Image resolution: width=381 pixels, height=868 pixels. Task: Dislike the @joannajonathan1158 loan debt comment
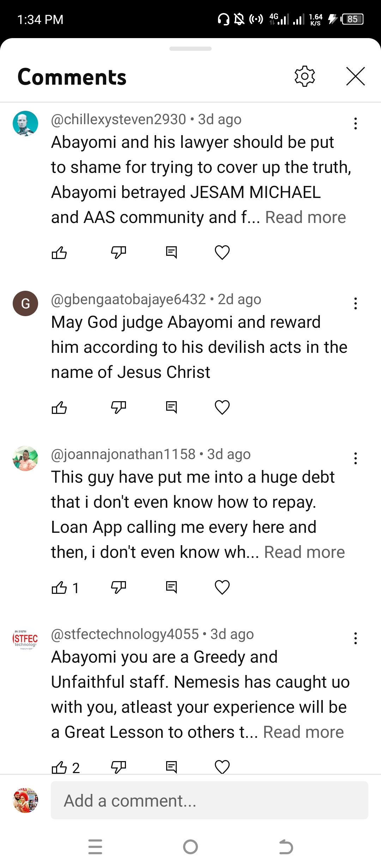[118, 587]
